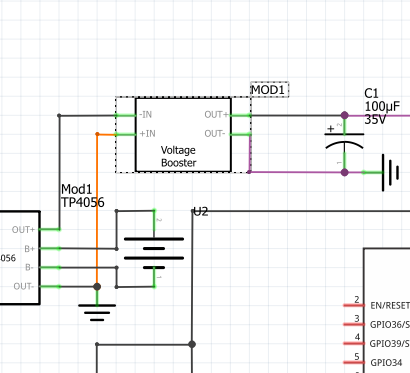Screen dimensions: 410x373
Task: Select the OUT+ pin on Voltage Booster
Action: 241,115
